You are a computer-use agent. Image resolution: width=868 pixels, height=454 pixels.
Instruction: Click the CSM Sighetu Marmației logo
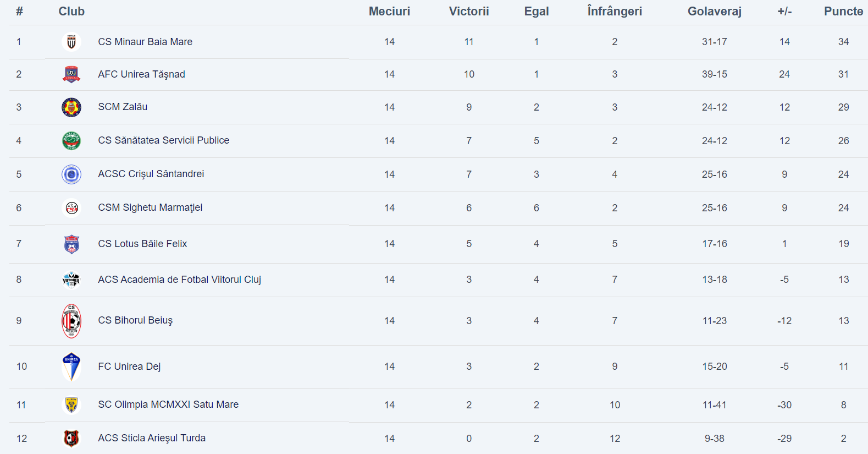pos(71,208)
